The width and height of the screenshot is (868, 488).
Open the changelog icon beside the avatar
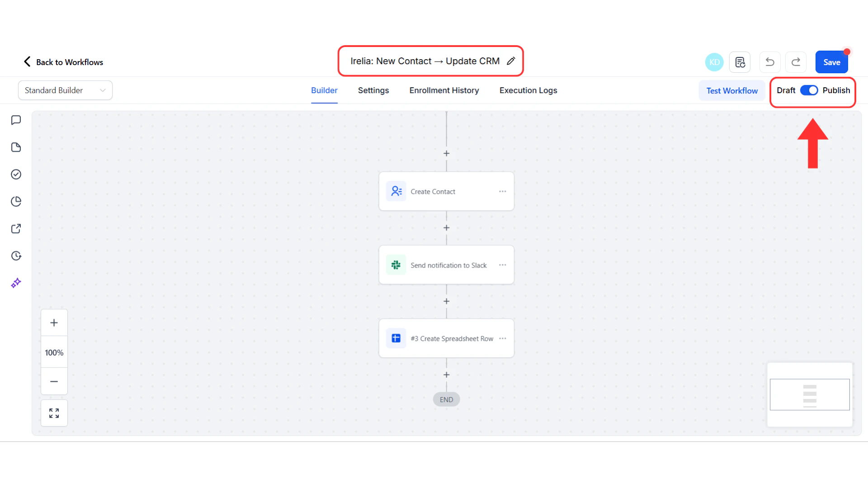740,62
